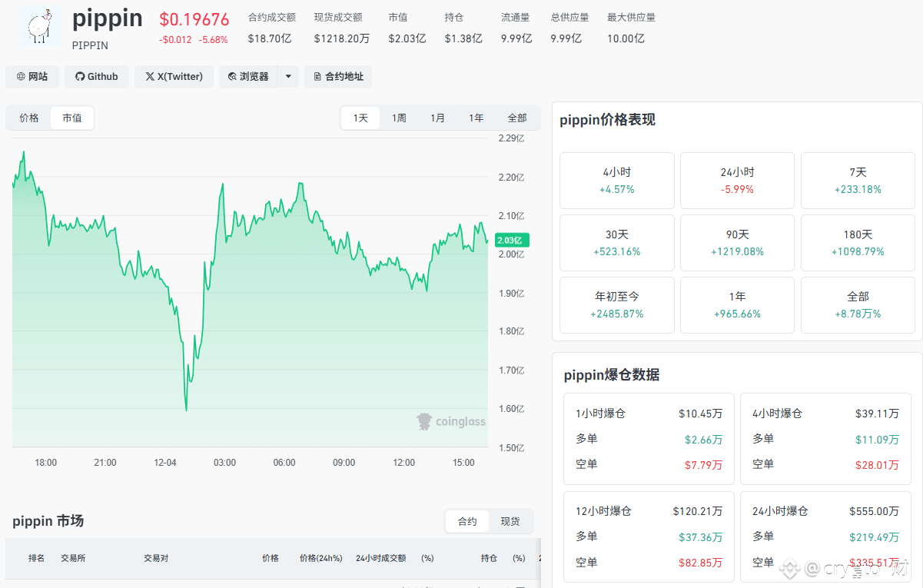
Task: Open the X(Twitter) profile button
Action: [x=174, y=77]
